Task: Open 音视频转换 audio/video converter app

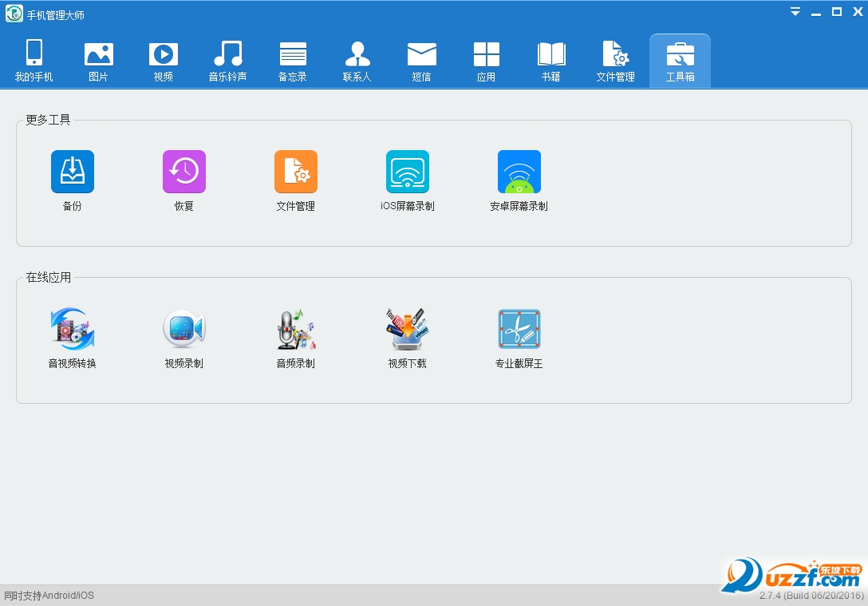Action: (x=73, y=329)
